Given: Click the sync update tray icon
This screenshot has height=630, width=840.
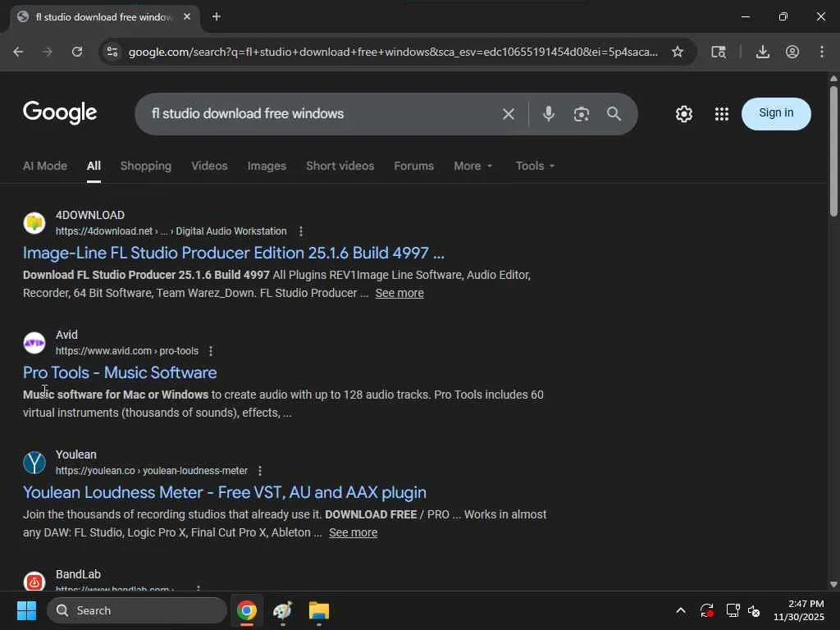Looking at the screenshot, I should pos(706,610).
